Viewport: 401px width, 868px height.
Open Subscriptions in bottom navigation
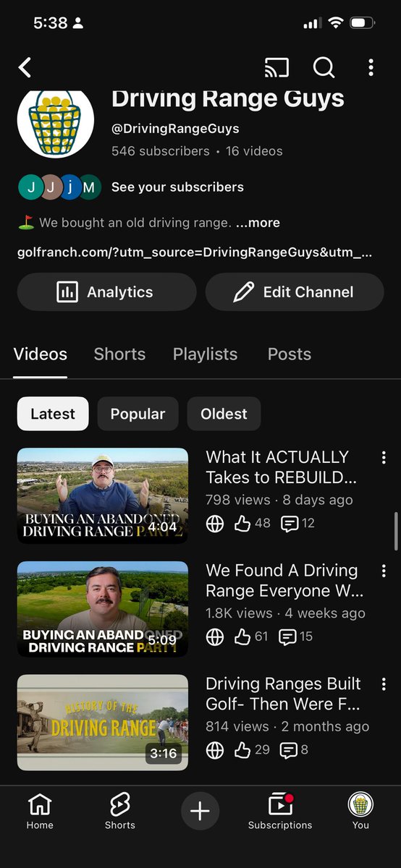coord(280,811)
